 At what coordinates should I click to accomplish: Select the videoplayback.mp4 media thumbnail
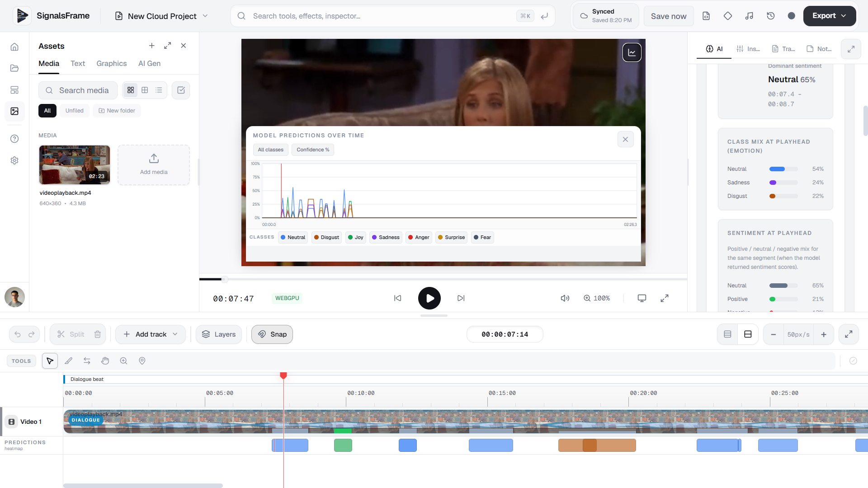75,165
